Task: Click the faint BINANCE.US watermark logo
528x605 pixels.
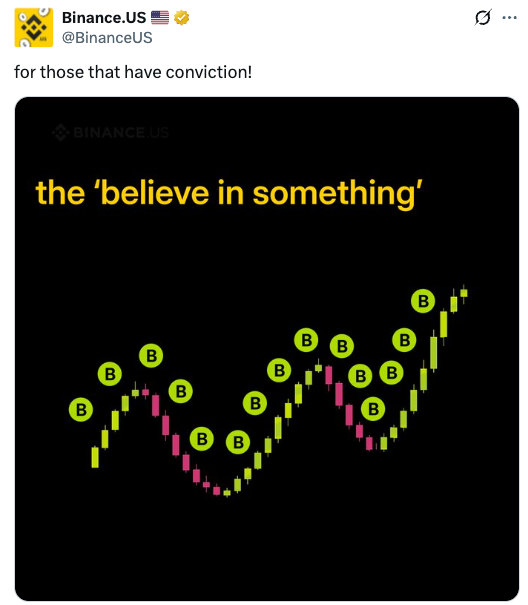Action: [x=111, y=132]
